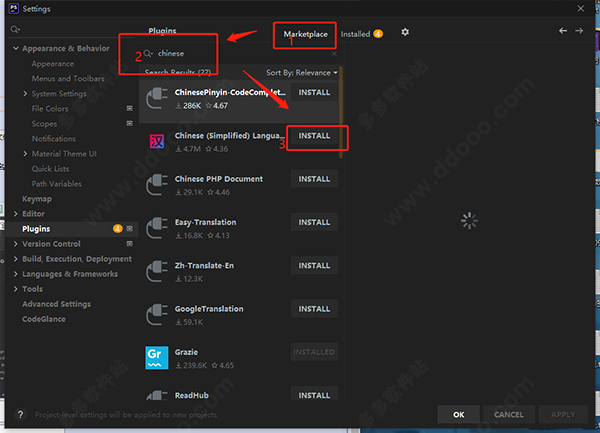Switch to the Installed tab
This screenshot has height=433, width=600.
point(362,34)
